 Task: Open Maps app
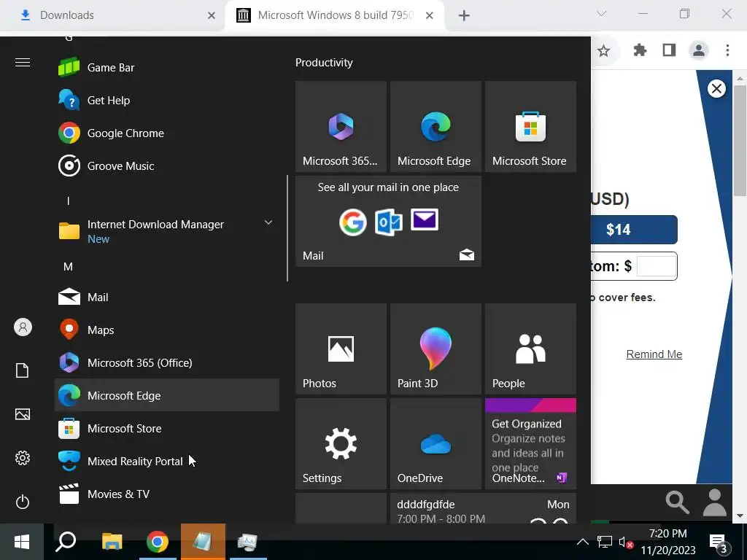[x=167, y=330]
